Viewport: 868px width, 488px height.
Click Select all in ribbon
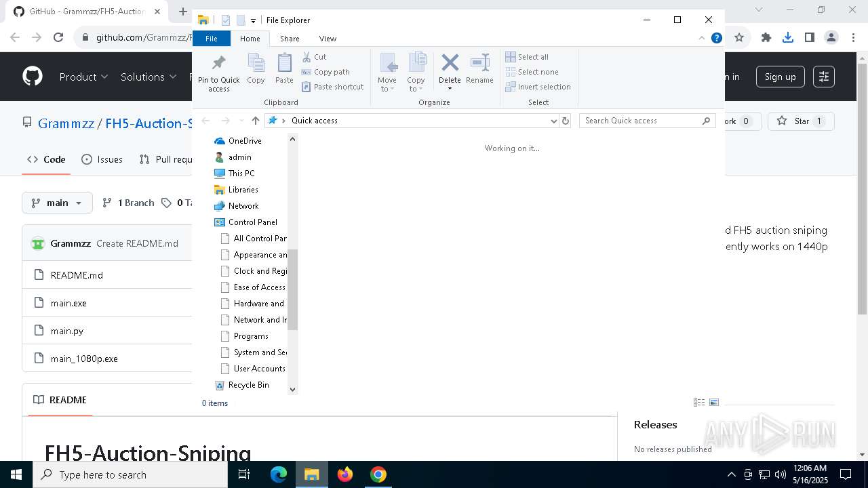(x=527, y=57)
